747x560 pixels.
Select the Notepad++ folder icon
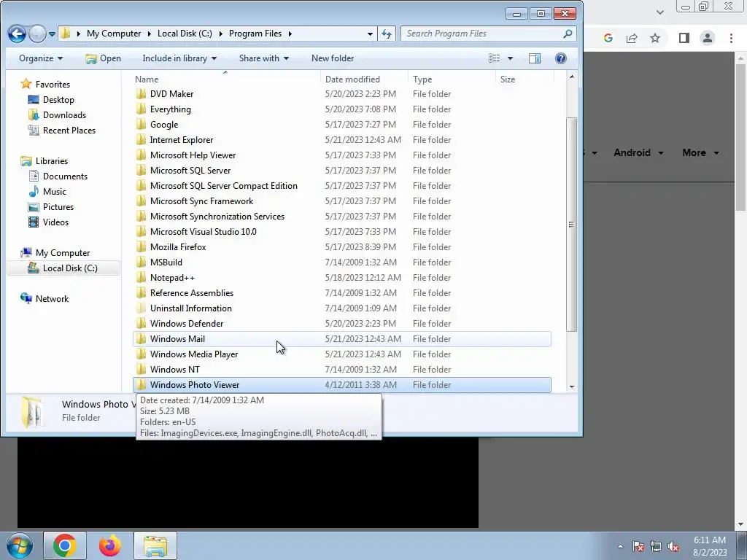click(141, 277)
